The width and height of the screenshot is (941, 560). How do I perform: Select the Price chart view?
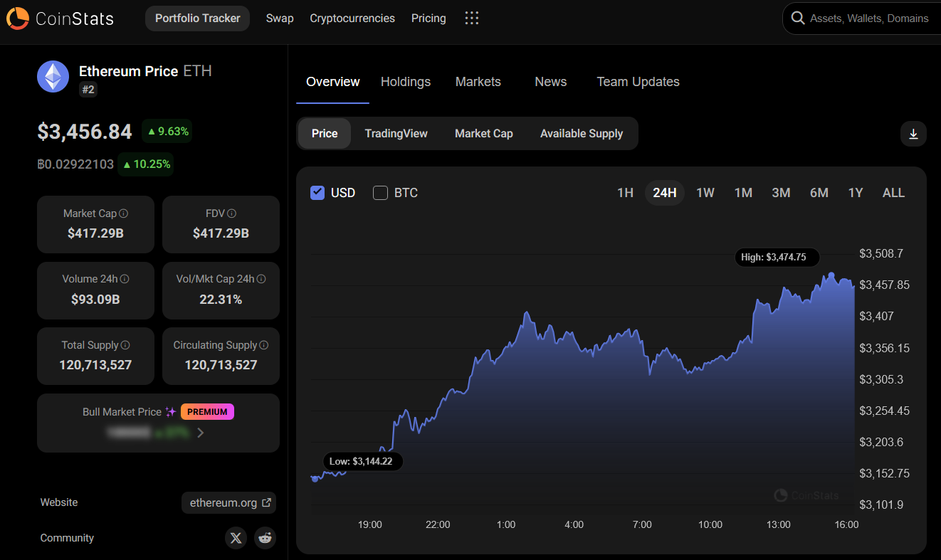click(x=325, y=134)
